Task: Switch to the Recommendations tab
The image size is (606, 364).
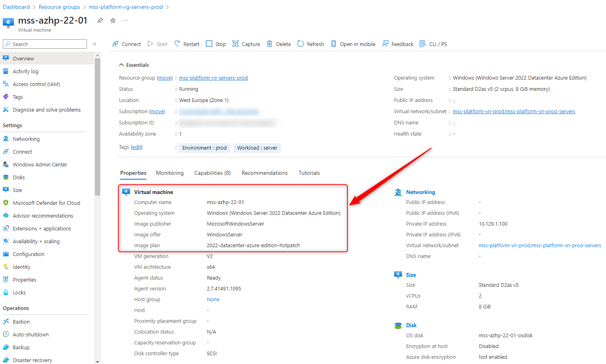Action: (265, 173)
